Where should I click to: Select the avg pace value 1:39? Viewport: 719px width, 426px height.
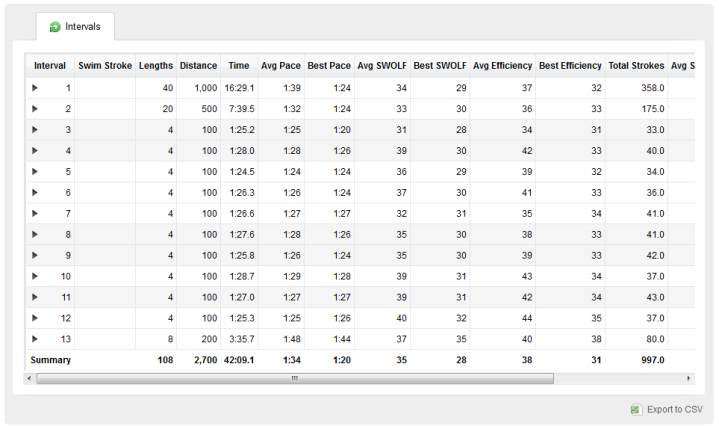pyautogui.click(x=292, y=88)
